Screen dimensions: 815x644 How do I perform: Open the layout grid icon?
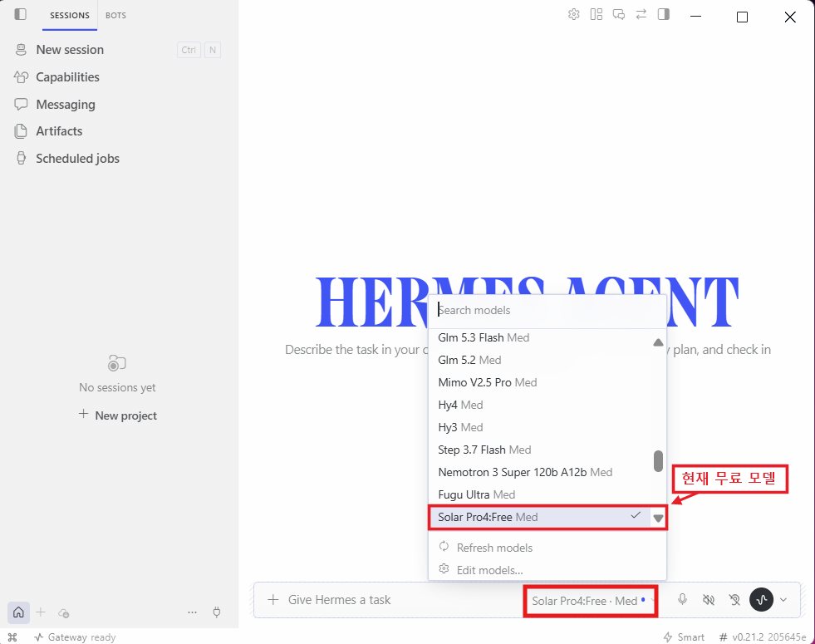point(597,15)
